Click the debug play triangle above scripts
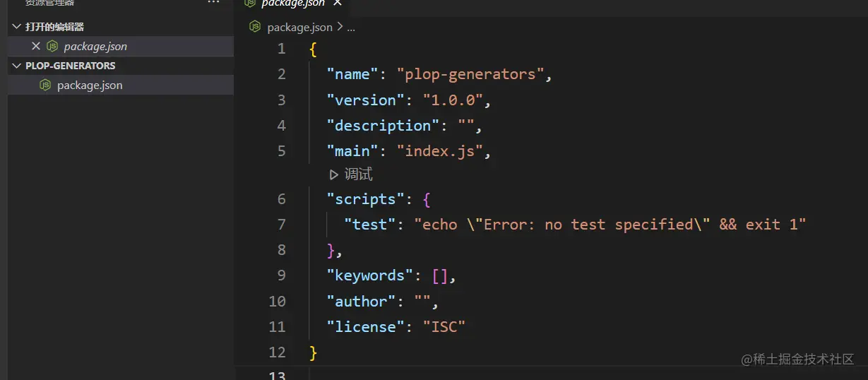868x380 pixels. click(334, 174)
